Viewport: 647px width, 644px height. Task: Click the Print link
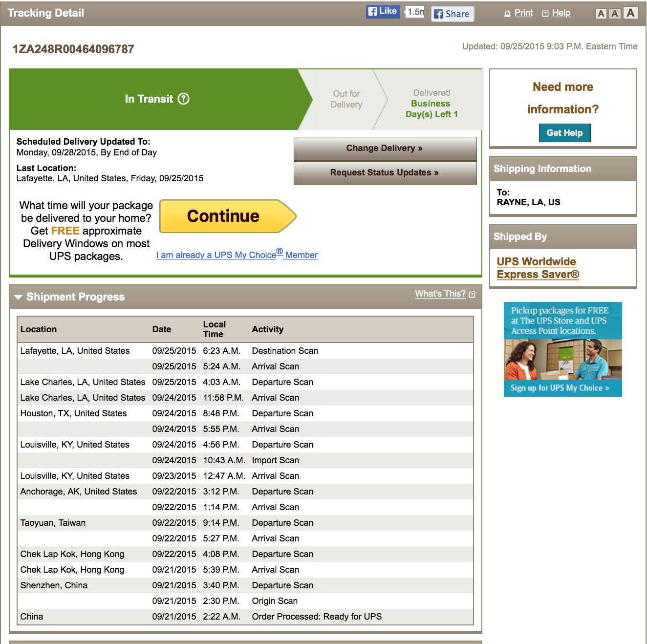pos(523,13)
